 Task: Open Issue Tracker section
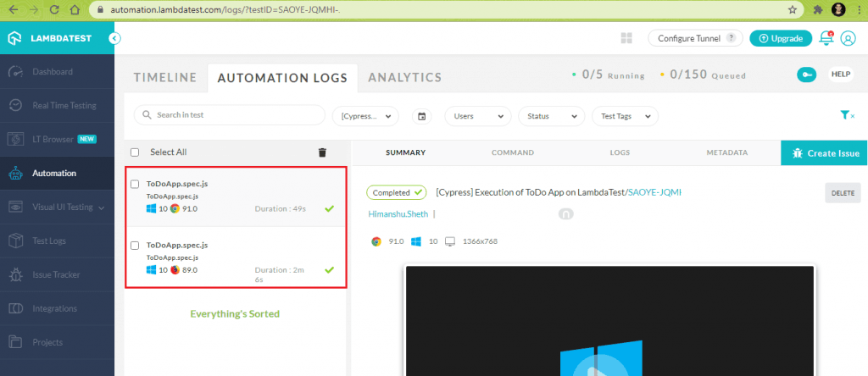(x=57, y=275)
